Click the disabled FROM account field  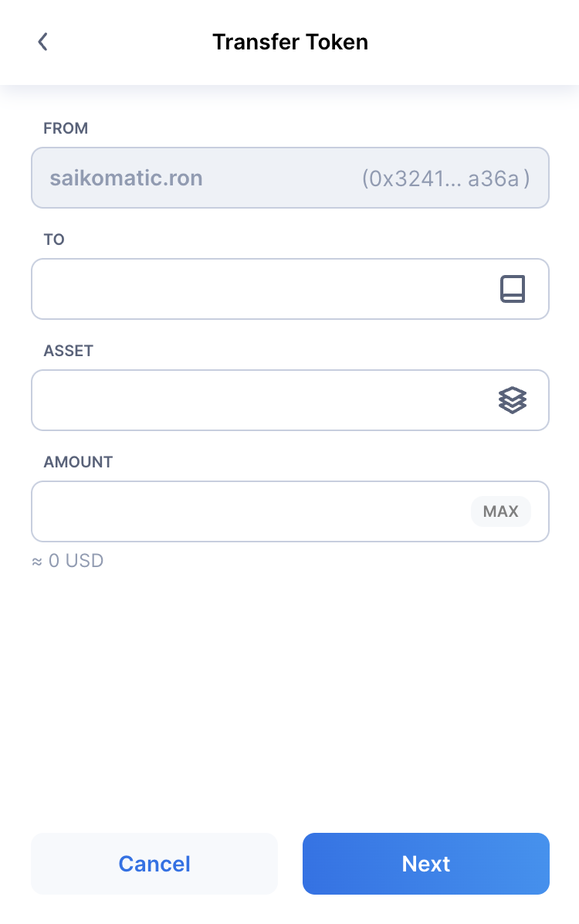tap(289, 178)
